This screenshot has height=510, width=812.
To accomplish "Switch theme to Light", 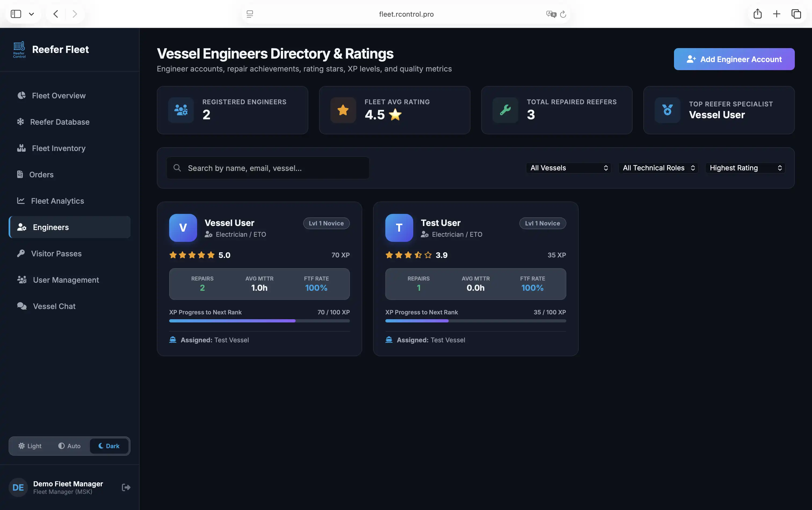I will (x=30, y=446).
